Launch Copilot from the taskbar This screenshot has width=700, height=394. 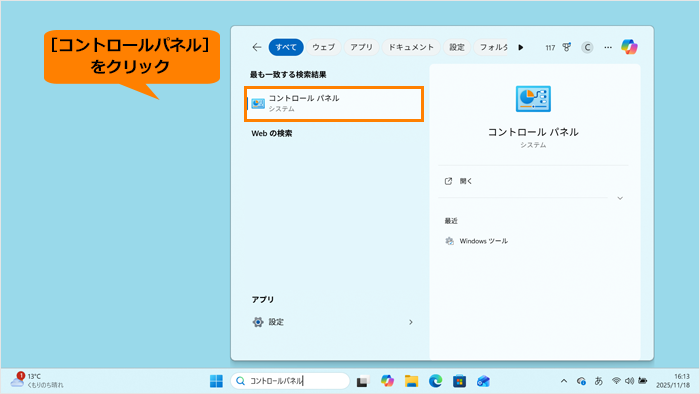point(387,381)
